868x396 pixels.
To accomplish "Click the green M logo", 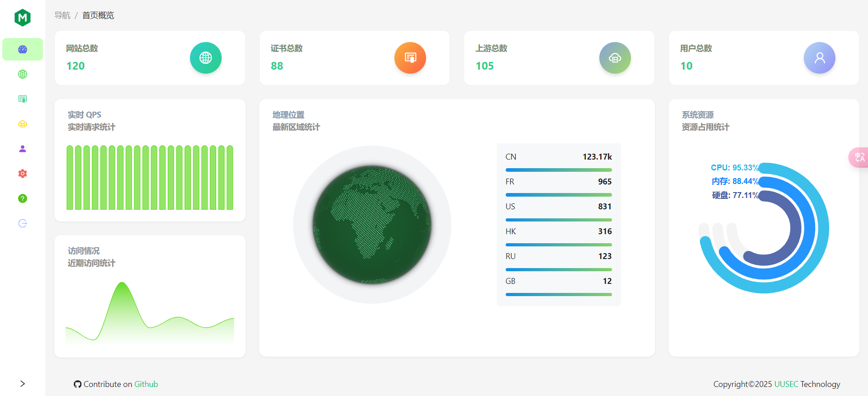I will (23, 18).
